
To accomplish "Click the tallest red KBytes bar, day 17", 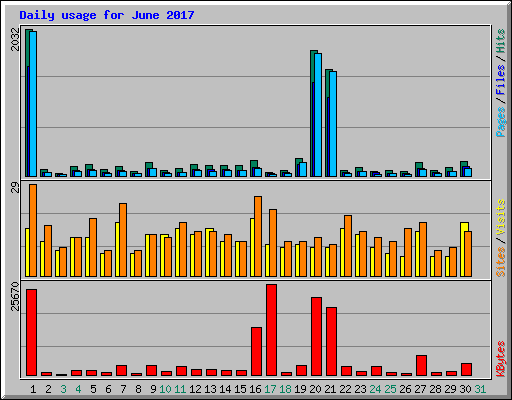I will click(x=272, y=330).
